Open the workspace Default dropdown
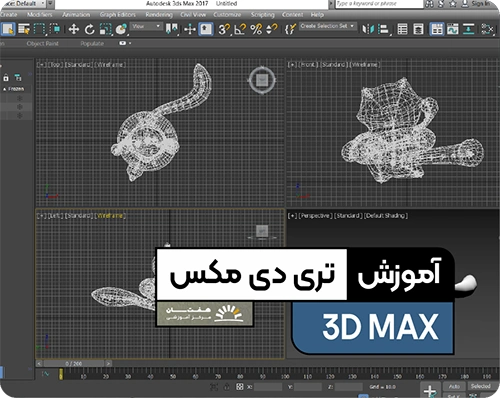The width and height of the screenshot is (500, 398). (23, 4)
